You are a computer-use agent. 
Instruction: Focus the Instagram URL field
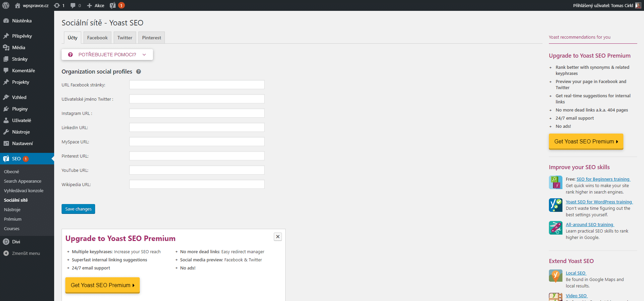pyautogui.click(x=197, y=113)
